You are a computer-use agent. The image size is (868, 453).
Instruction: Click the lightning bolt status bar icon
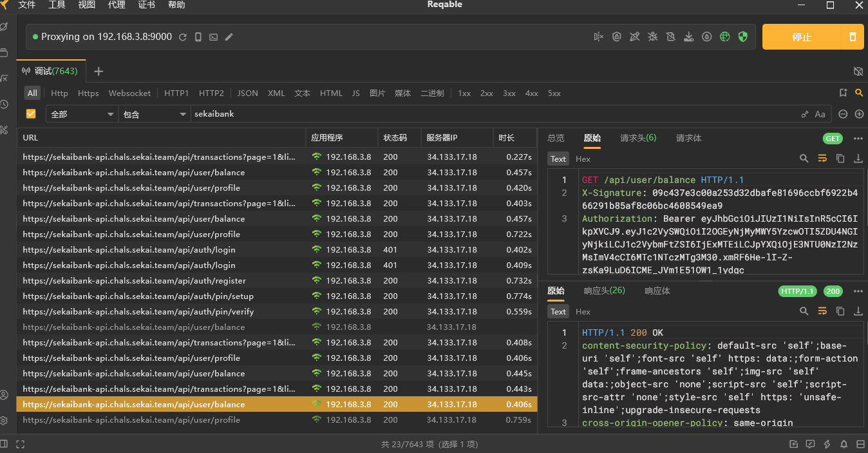[x=827, y=444]
